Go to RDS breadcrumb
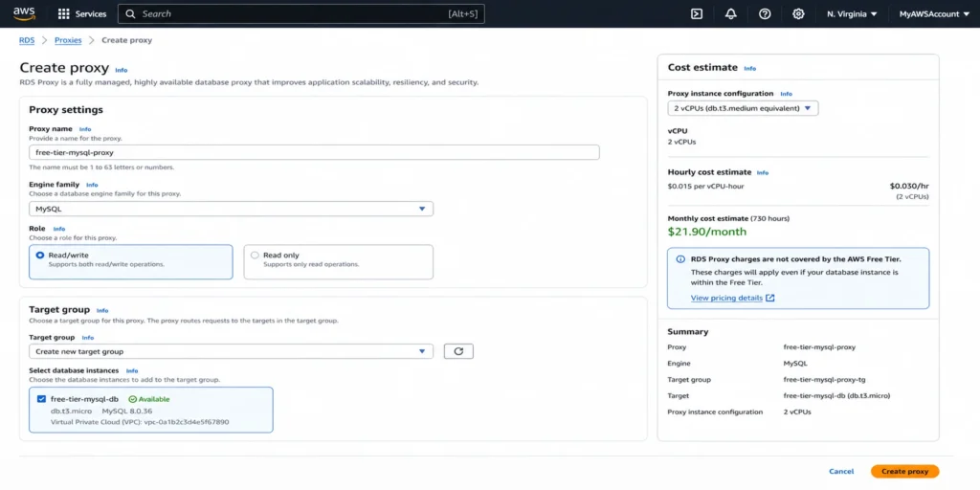 tap(27, 40)
